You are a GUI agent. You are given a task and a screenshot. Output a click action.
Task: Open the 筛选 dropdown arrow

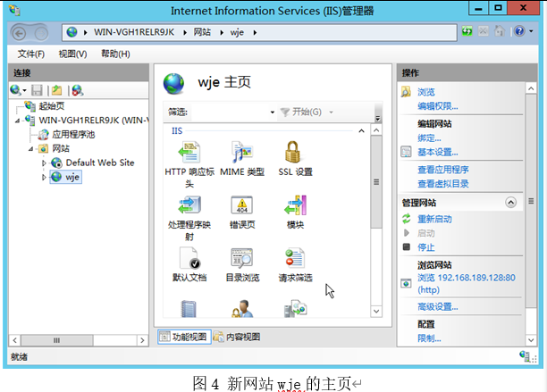coord(272,113)
